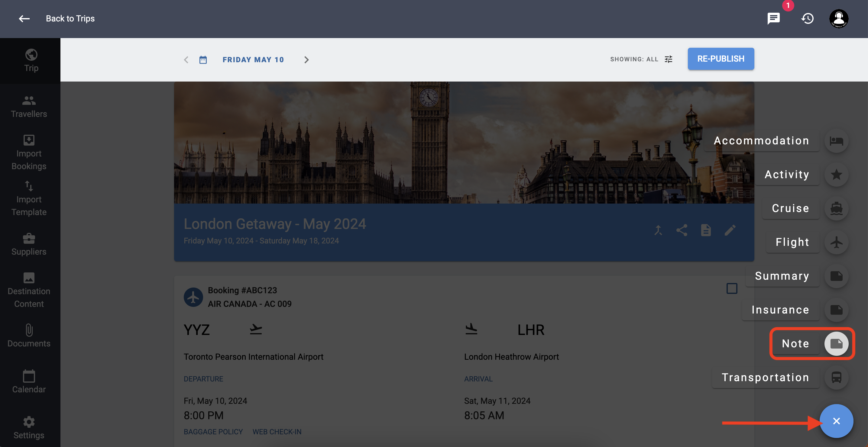Image resolution: width=868 pixels, height=447 pixels.
Task: Open Documents in the sidebar
Action: pos(29,336)
